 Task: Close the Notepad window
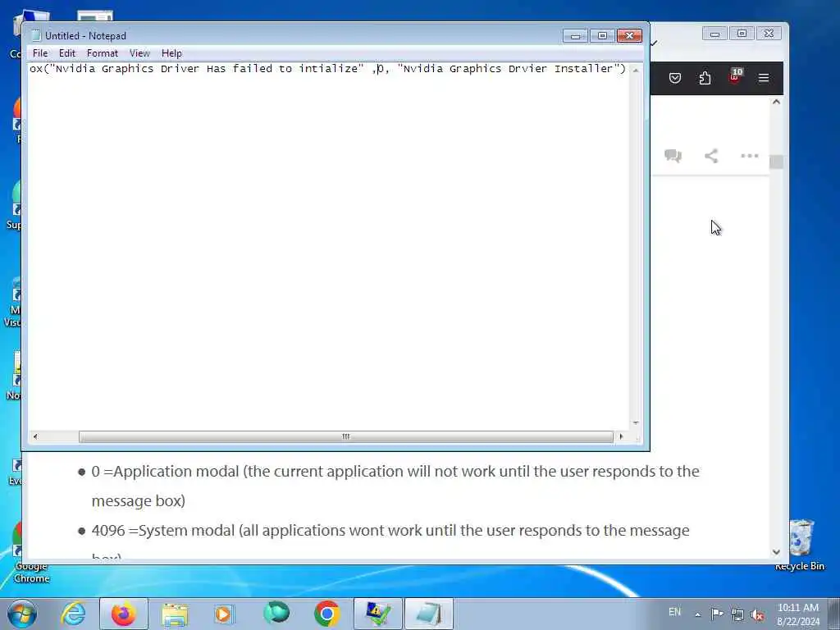pos(629,36)
